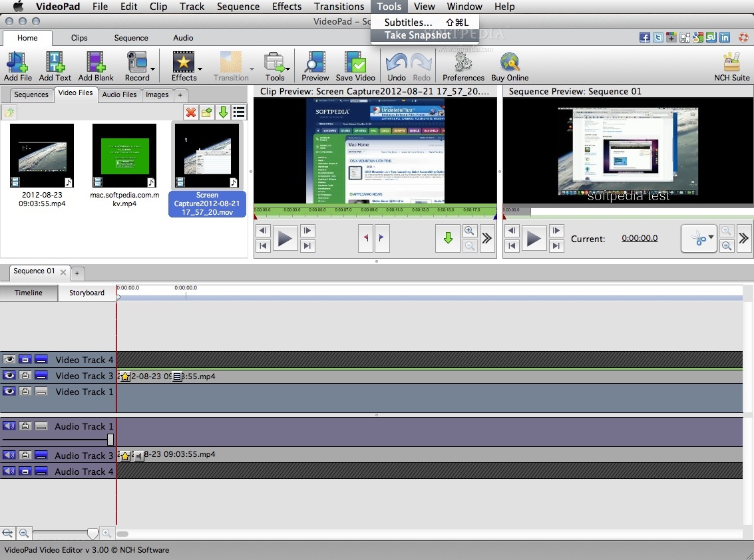Expand more clip preview controls chevron
This screenshot has width=754, height=560.
pos(486,238)
